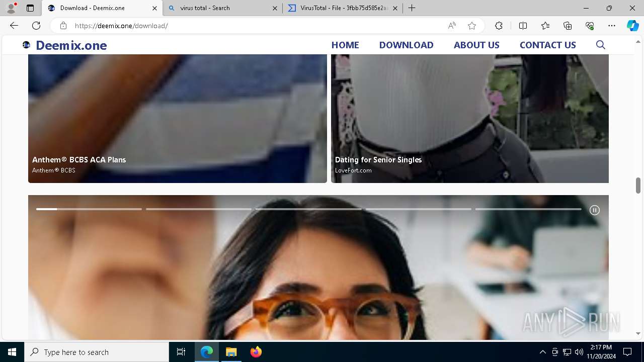Click the vertical page scrollbar thumb
The image size is (644, 362).
[638, 185]
